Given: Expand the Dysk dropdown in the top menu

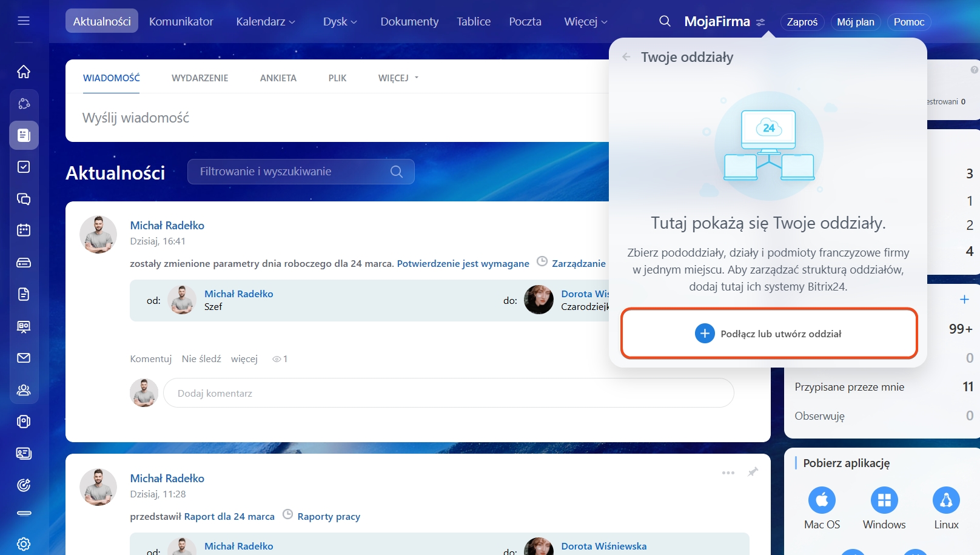Looking at the screenshot, I should 340,22.
